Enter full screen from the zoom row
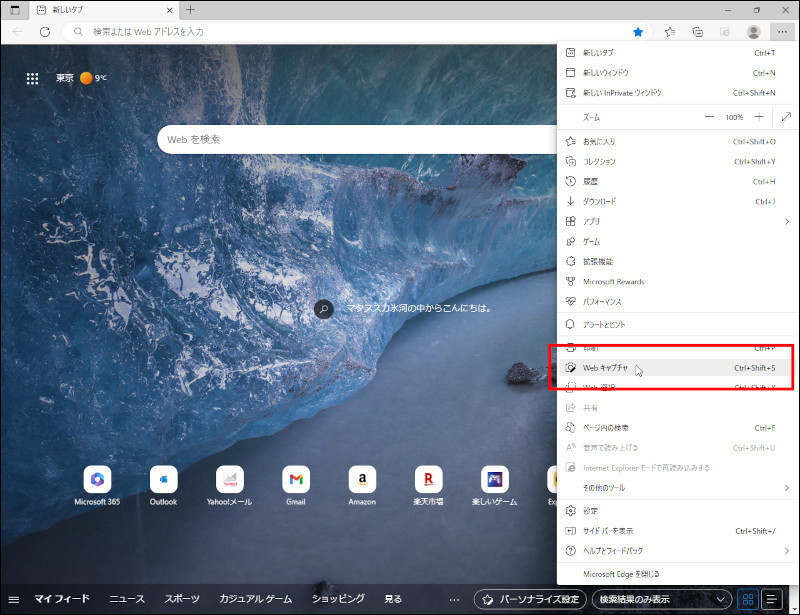 tap(786, 117)
